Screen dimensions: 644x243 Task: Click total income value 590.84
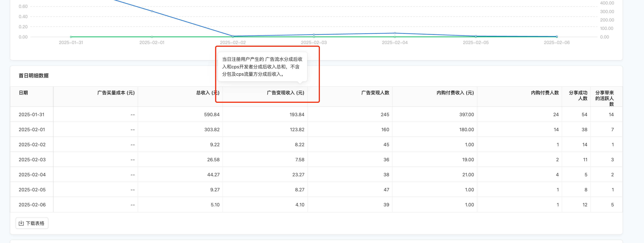coord(212,115)
